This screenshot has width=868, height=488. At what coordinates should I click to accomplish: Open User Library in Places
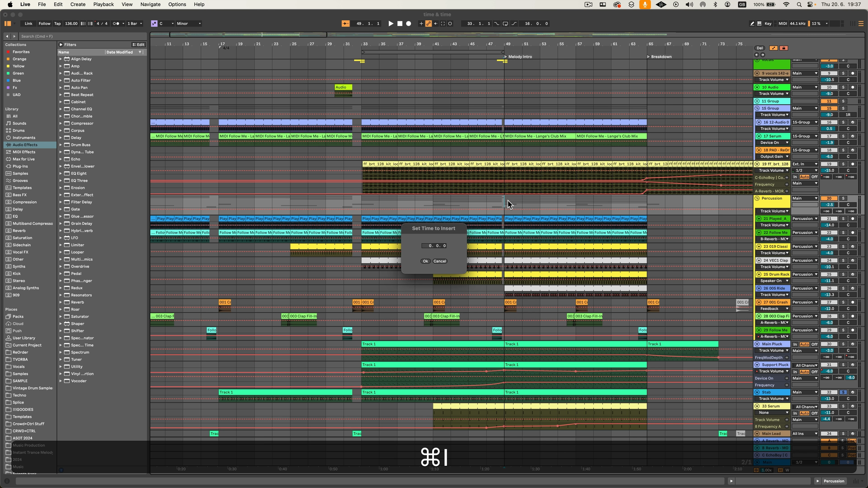(x=24, y=338)
